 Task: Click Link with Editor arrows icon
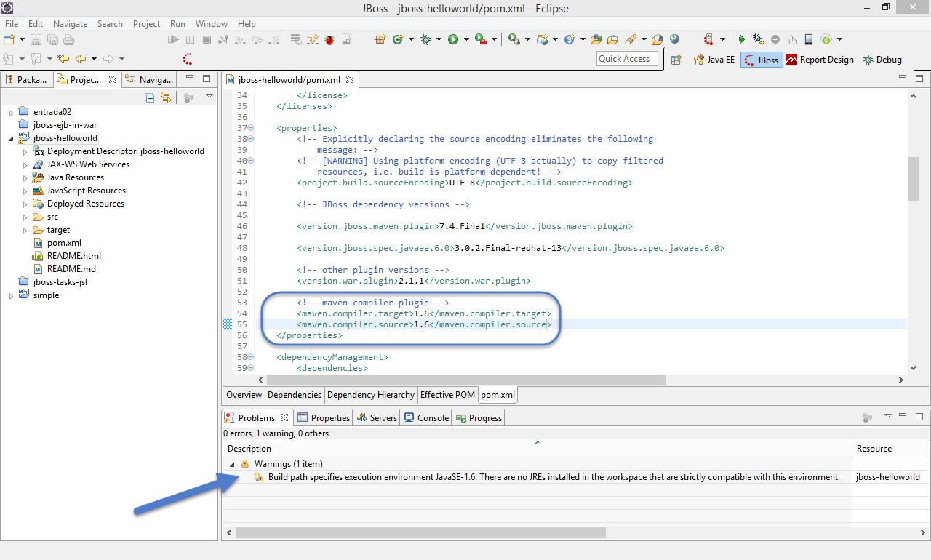click(x=166, y=97)
